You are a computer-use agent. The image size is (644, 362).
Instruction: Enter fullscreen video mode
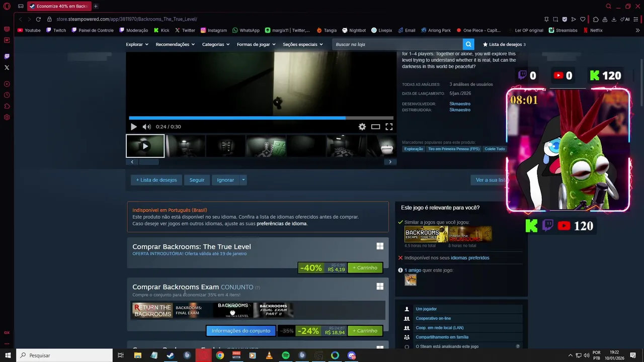pos(389,127)
